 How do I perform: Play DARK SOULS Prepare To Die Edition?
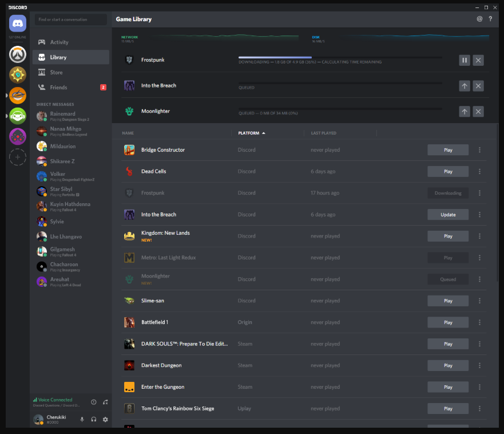click(x=448, y=344)
